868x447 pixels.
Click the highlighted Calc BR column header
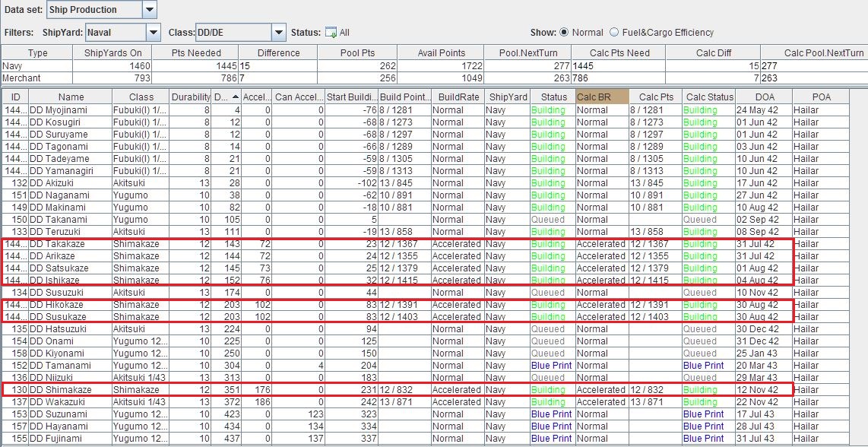click(x=602, y=97)
